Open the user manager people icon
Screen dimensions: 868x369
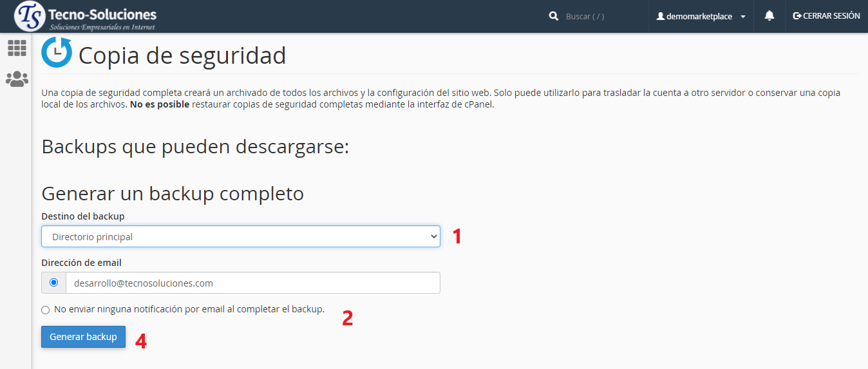click(17, 79)
